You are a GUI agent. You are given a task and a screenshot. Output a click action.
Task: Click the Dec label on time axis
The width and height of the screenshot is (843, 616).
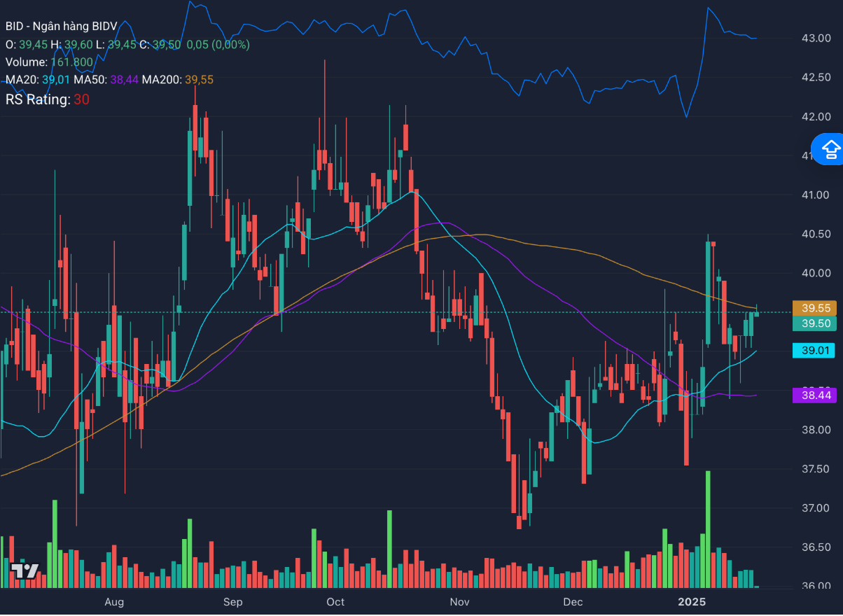click(573, 602)
